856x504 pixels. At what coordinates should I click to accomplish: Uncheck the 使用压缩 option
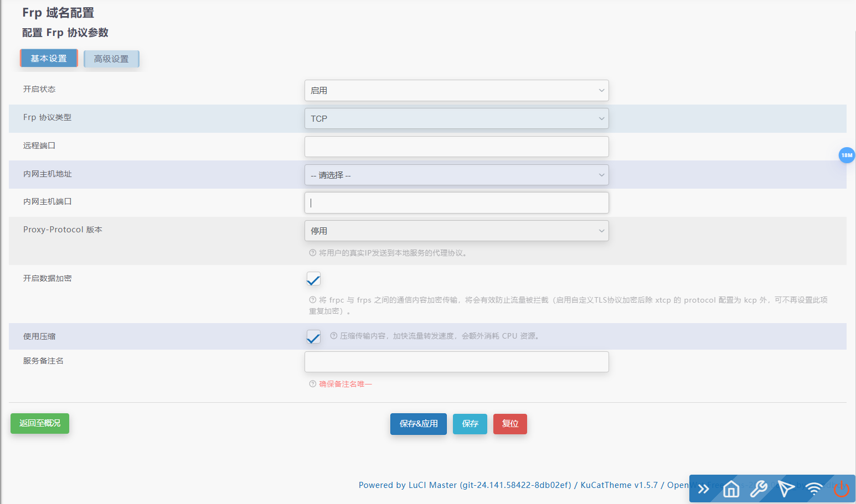313,336
